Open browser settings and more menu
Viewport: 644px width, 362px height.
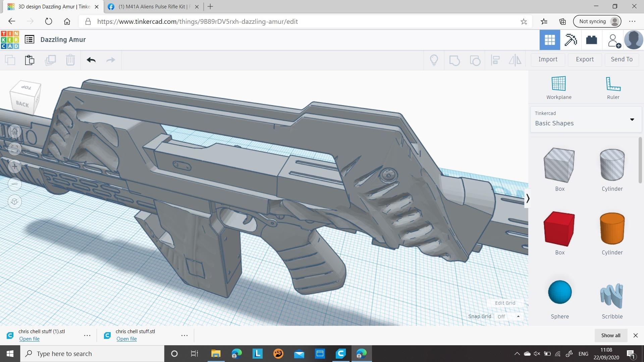632,21
